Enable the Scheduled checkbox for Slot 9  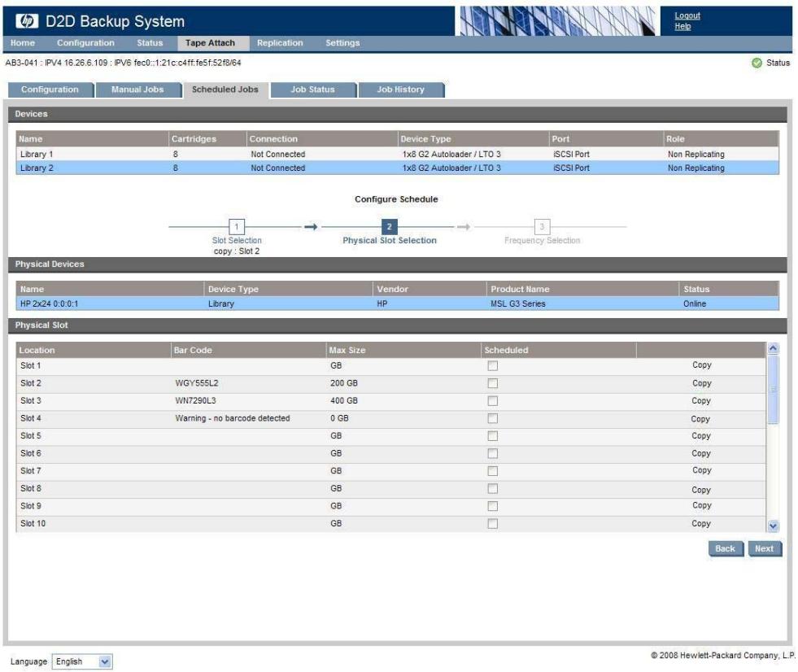pyautogui.click(x=493, y=506)
